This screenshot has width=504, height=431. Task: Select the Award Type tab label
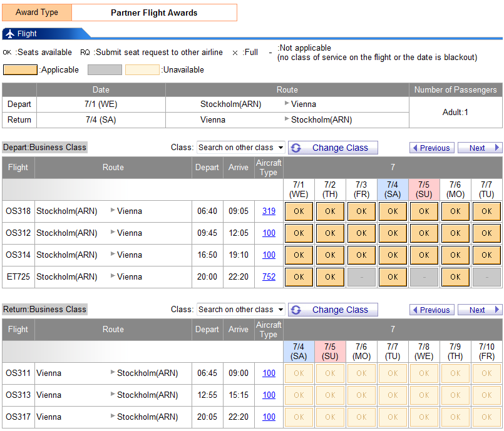pos(37,13)
